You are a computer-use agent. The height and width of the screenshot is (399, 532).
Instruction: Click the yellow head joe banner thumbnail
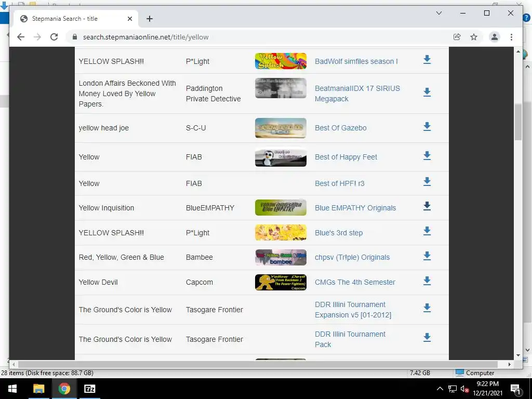click(x=281, y=128)
